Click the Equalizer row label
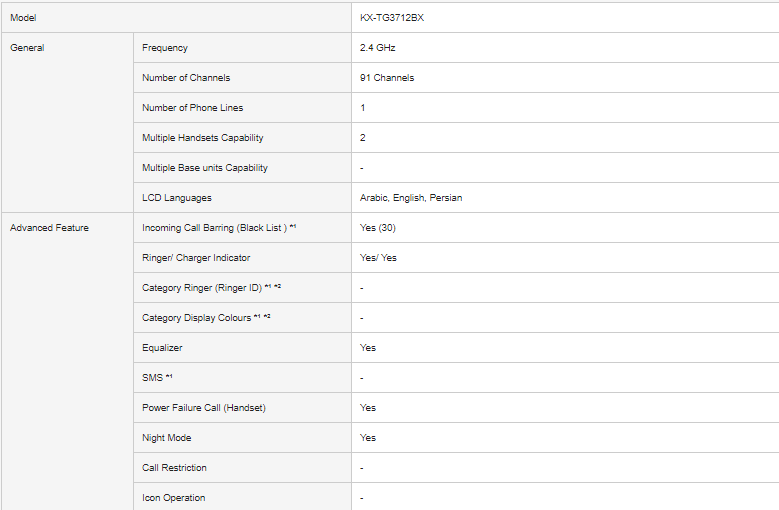The image size is (779, 510). point(162,348)
